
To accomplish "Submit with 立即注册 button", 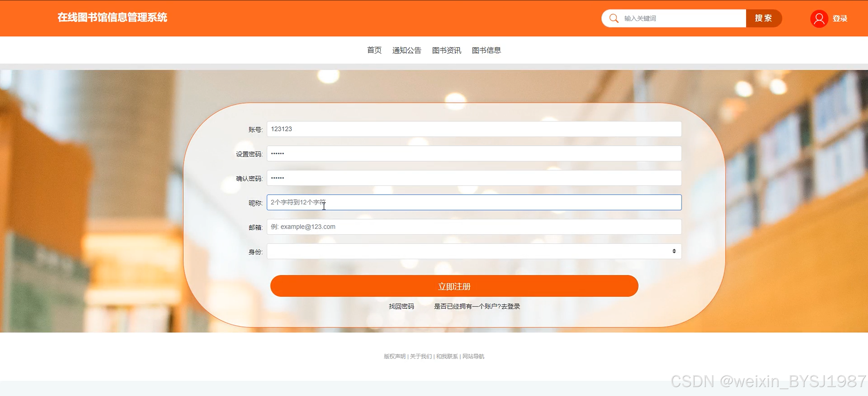I will click(x=454, y=286).
